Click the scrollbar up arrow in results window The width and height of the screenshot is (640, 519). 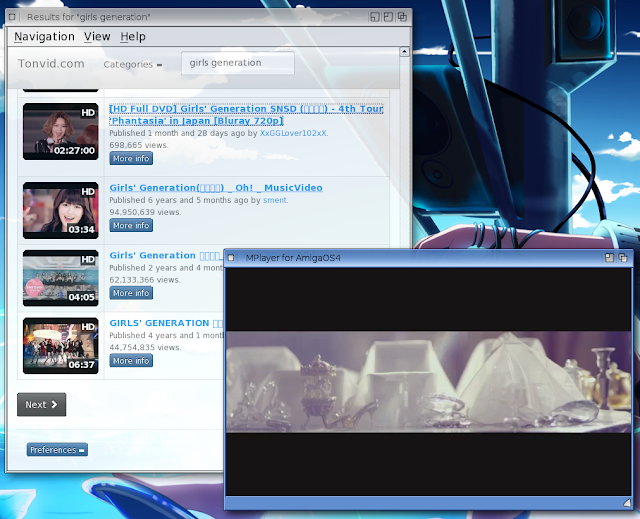(404, 52)
